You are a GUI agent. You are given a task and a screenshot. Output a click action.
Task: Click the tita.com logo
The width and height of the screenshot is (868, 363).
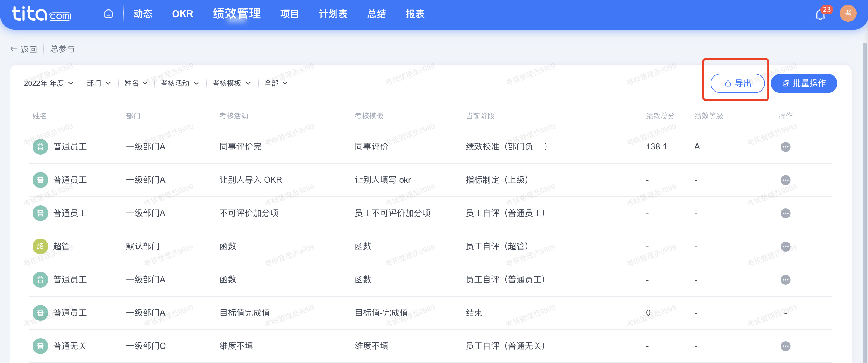coord(41,14)
